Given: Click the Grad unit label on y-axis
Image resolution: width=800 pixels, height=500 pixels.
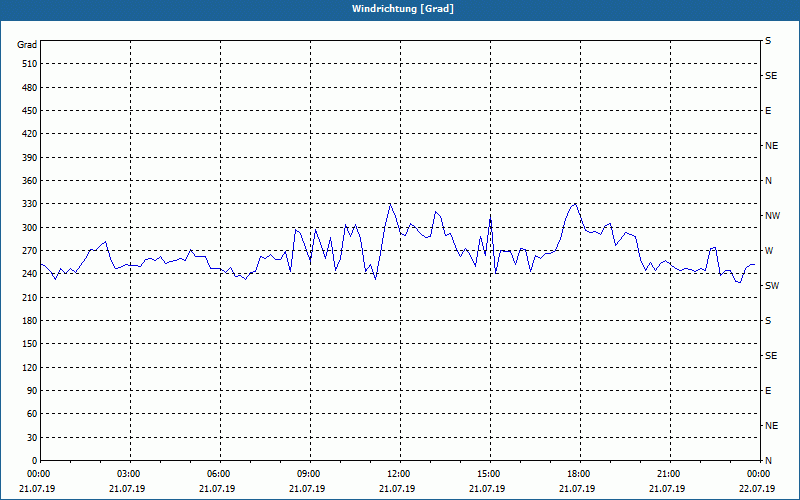Looking at the screenshot, I should tap(27, 45).
